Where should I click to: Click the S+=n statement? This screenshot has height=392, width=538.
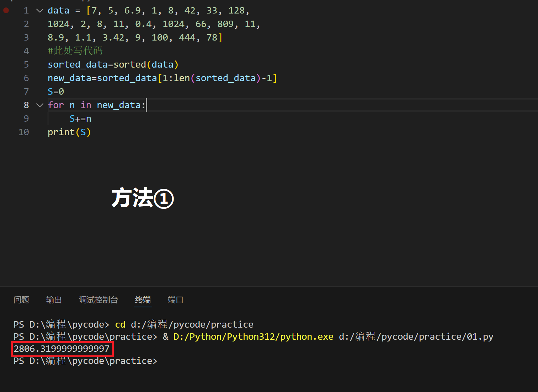[x=80, y=118]
